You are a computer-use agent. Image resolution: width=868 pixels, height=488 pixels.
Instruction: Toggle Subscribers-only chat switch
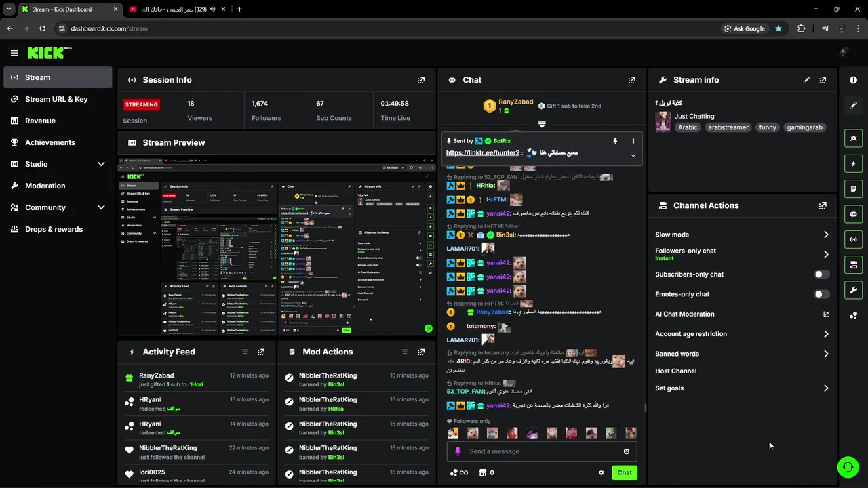(x=821, y=274)
